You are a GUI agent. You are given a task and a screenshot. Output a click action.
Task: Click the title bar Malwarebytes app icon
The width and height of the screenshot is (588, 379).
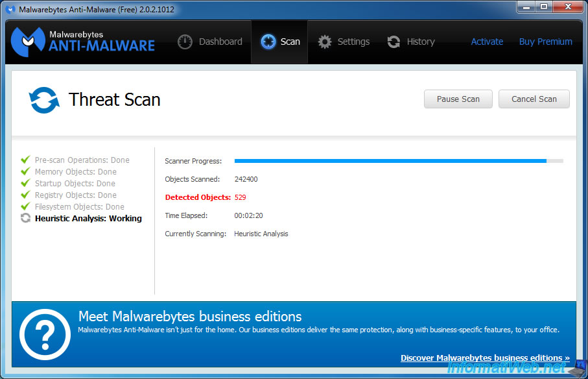(x=10, y=10)
